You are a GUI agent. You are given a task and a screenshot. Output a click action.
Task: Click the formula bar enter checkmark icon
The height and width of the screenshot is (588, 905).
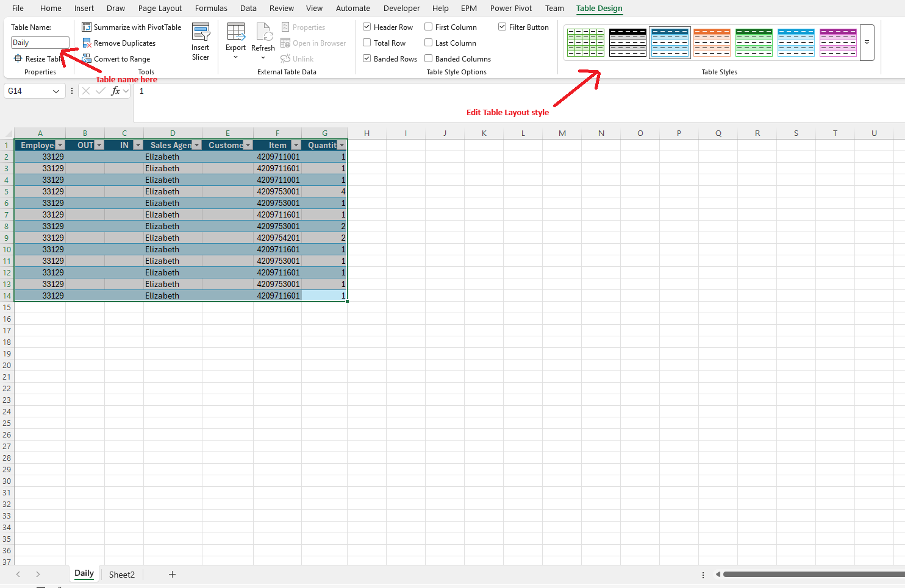(x=101, y=91)
